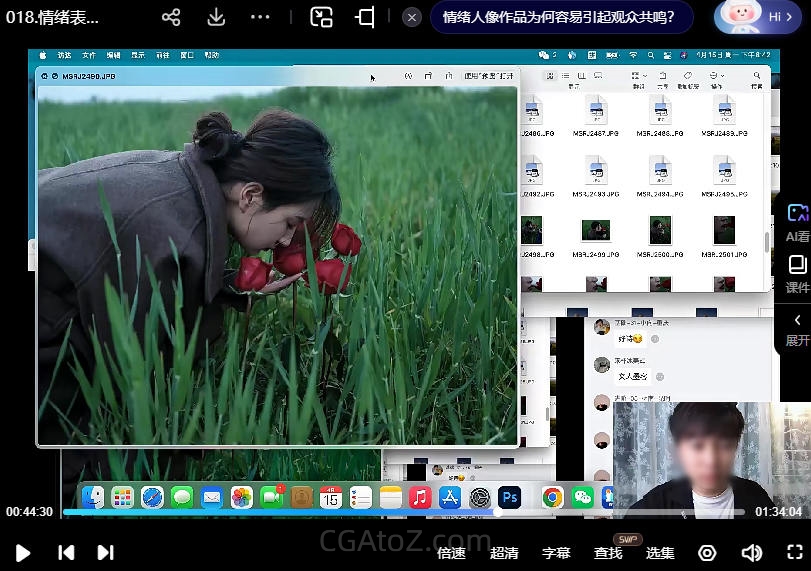Click the download icon
811x571 pixels.
216,17
